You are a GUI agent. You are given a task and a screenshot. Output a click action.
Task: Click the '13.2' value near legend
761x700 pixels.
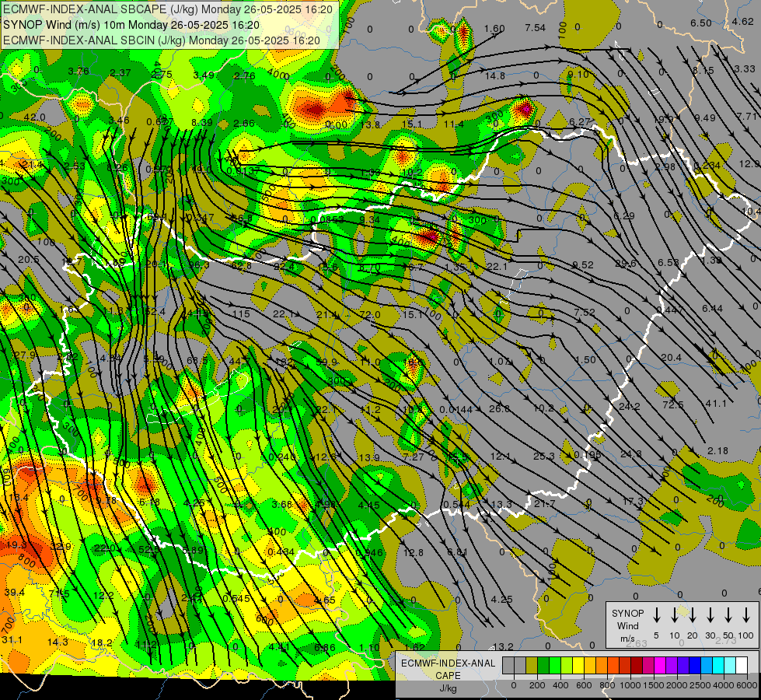(x=503, y=646)
